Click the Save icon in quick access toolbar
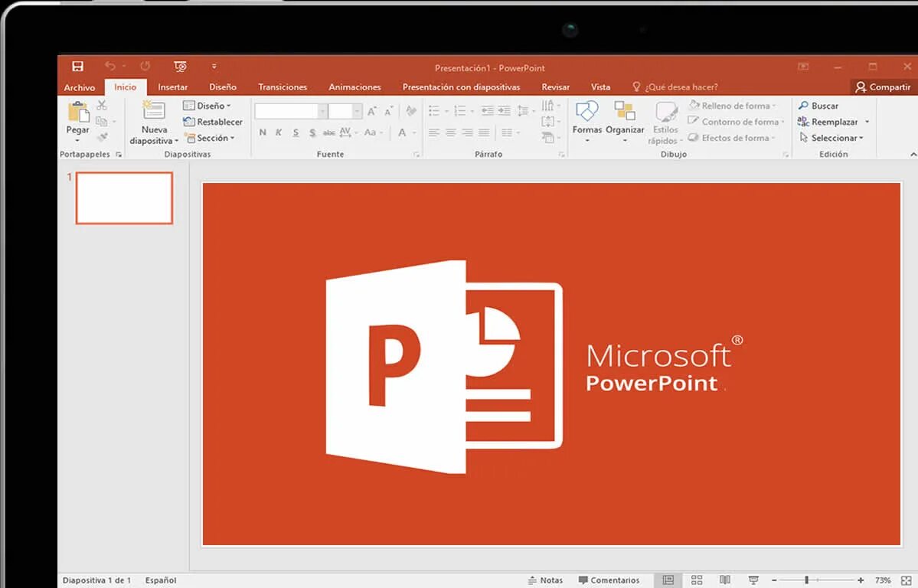This screenshot has height=588, width=918. point(77,66)
